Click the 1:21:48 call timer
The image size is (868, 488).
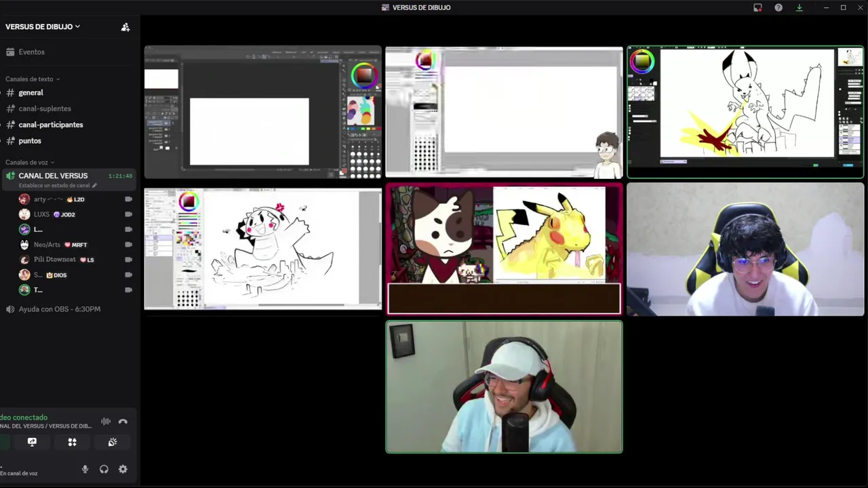[120, 176]
